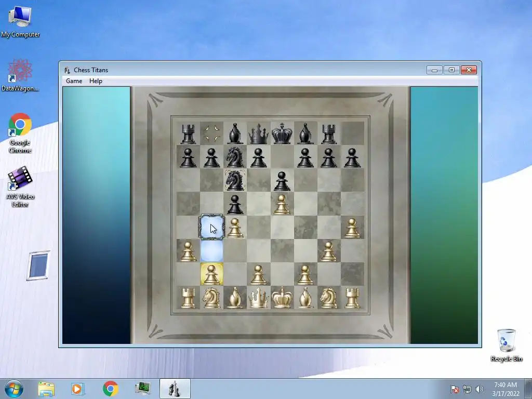Screen dimensions: 532x399
Task: Click the Chess Titans taskbar button
Action: tap(175, 389)
